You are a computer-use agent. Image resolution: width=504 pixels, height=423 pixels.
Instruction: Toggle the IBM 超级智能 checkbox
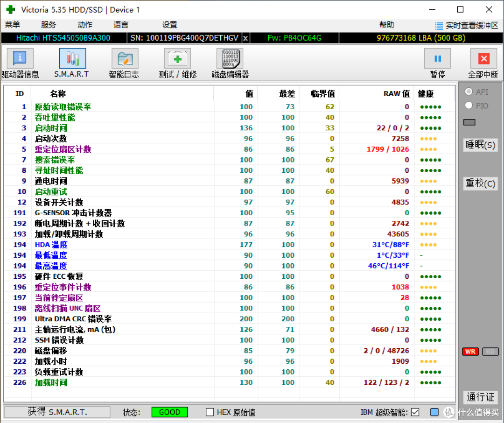pyautogui.click(x=415, y=412)
